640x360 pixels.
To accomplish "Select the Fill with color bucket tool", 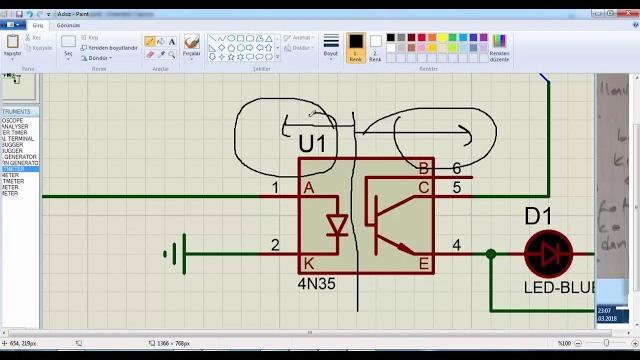I will pos(161,41).
